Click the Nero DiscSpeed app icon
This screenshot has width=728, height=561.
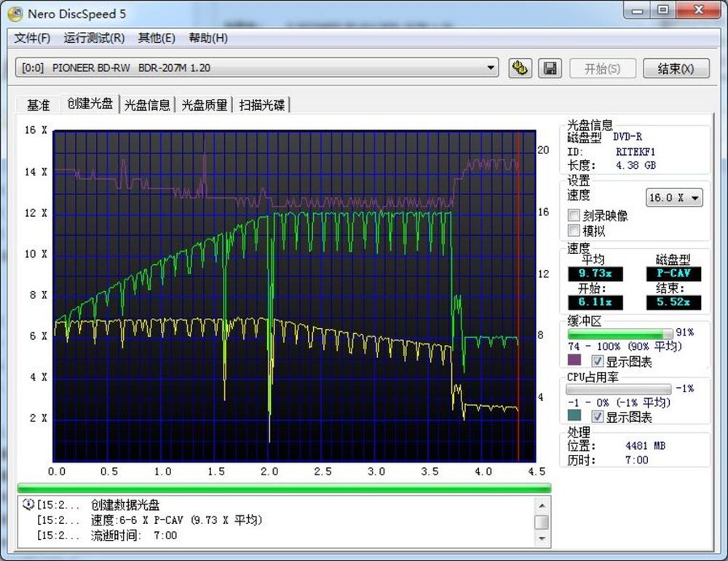[15, 14]
